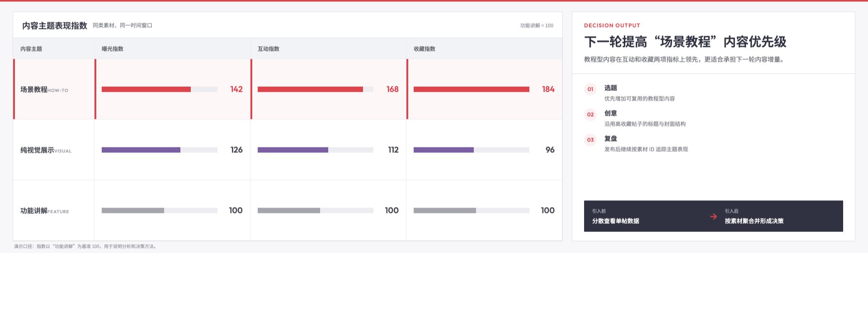Click the 功能讲解 = 100 baseline note

(x=537, y=26)
